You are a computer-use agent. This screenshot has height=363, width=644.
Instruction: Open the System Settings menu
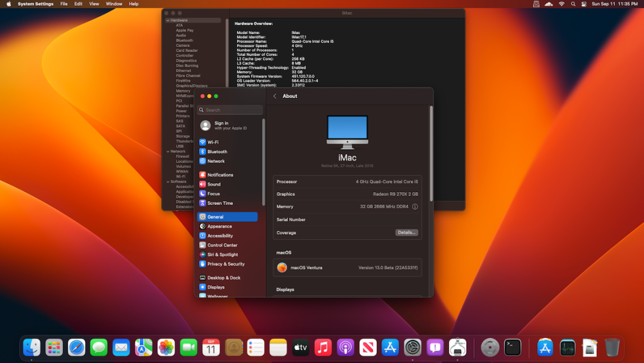pos(35,4)
